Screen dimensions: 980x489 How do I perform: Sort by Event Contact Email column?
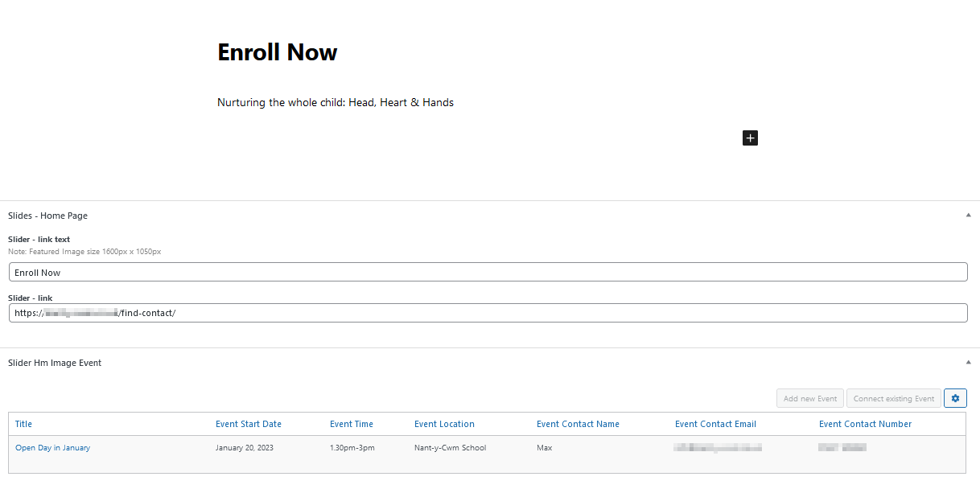point(715,424)
